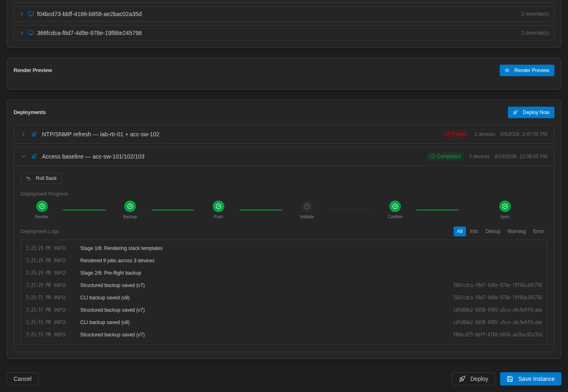Click the Render stage checkmark icon
The height and width of the screenshot is (392, 568).
point(42,206)
